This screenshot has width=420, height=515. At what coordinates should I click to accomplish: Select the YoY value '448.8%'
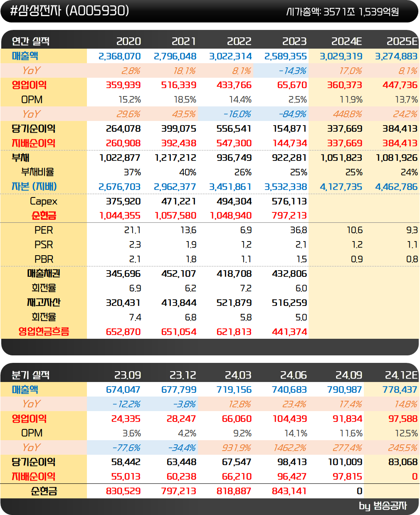click(x=347, y=114)
